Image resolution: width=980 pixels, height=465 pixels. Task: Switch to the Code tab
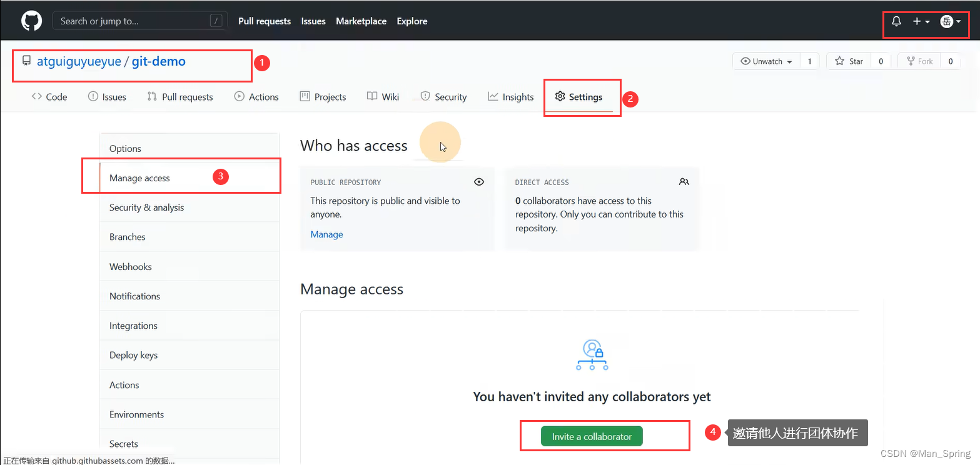click(x=49, y=97)
